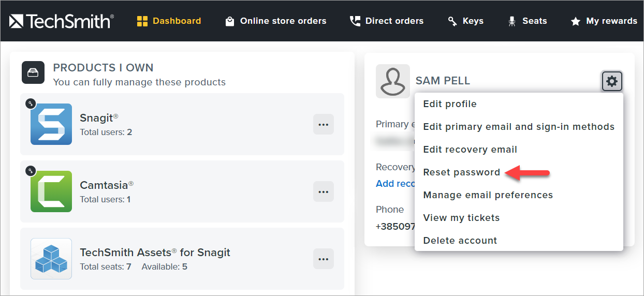This screenshot has height=296, width=644.
Task: Click the Camtasia product icon
Action: coord(51,191)
